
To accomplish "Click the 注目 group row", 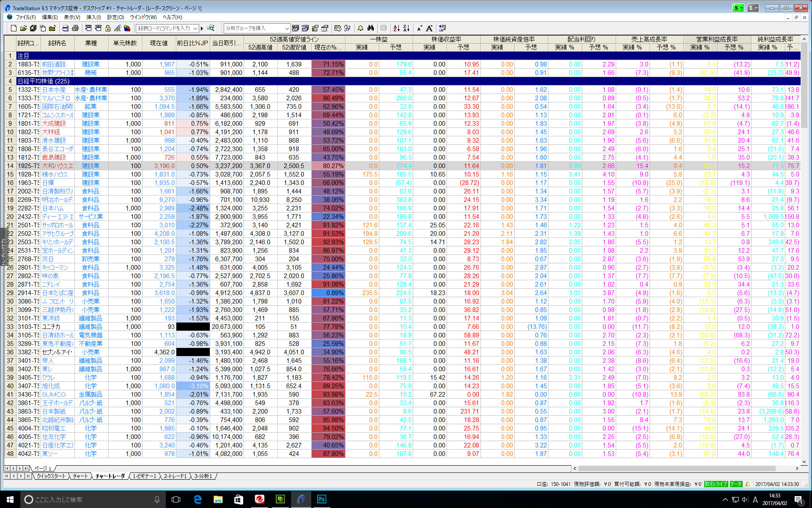I will [409, 56].
